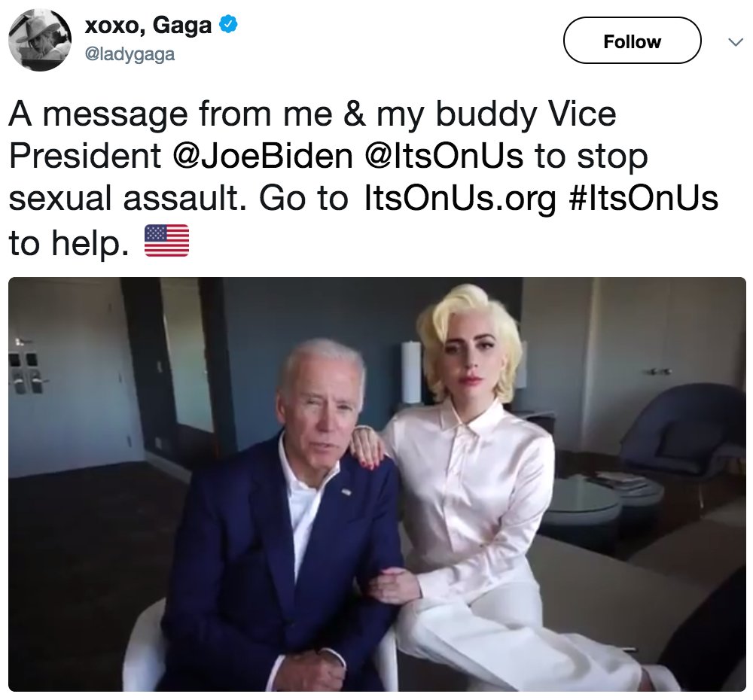Click the words "sexual assault." in tweet

click(x=128, y=199)
